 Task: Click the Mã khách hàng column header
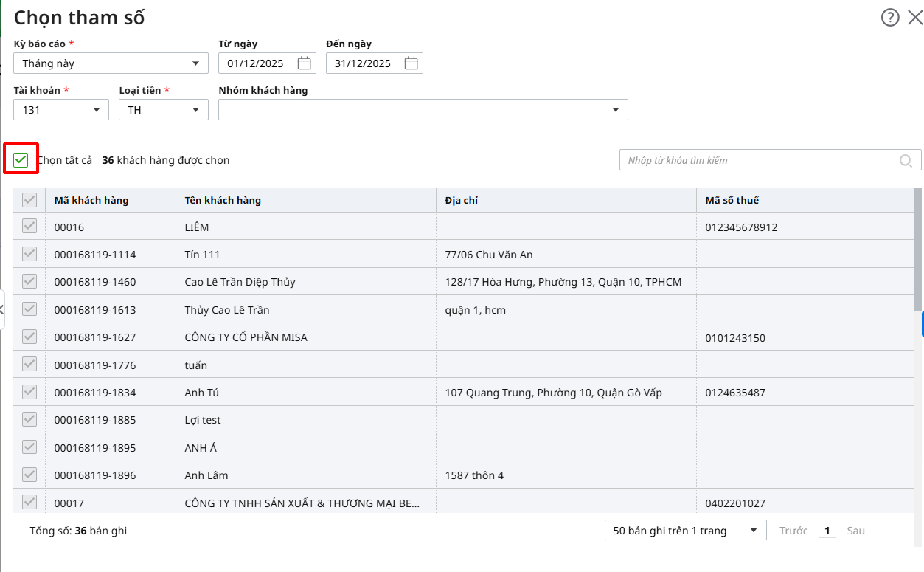point(91,200)
